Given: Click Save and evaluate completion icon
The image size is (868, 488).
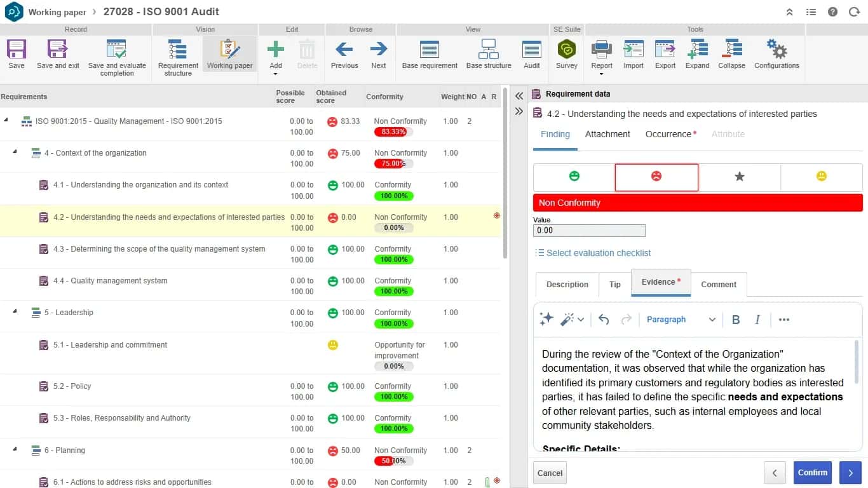Looking at the screenshot, I should click(117, 50).
